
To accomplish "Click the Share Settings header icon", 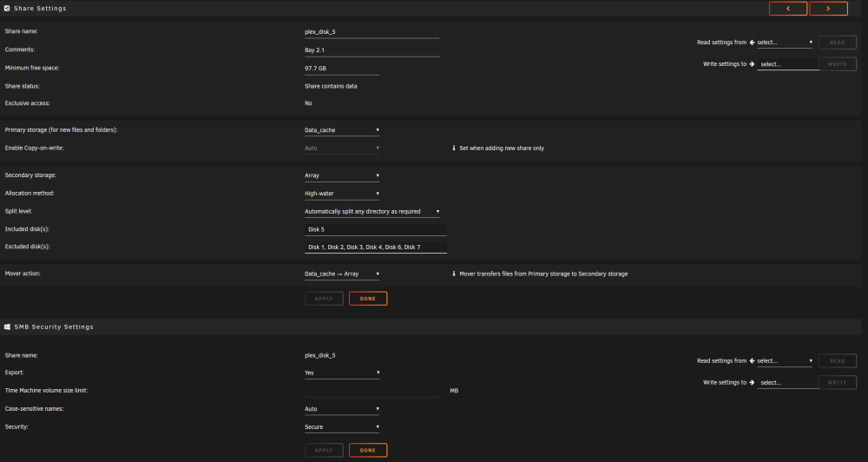I will coord(7,9).
